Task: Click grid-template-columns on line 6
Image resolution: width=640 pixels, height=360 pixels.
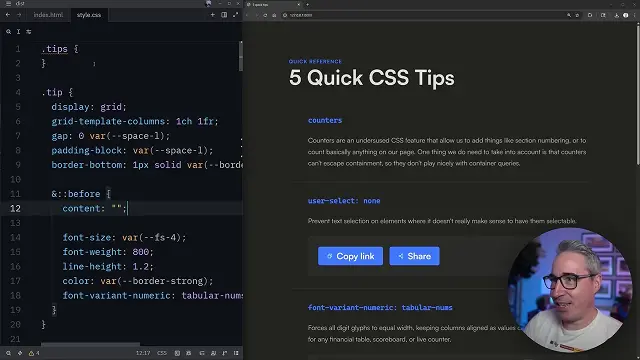Action: (108, 121)
